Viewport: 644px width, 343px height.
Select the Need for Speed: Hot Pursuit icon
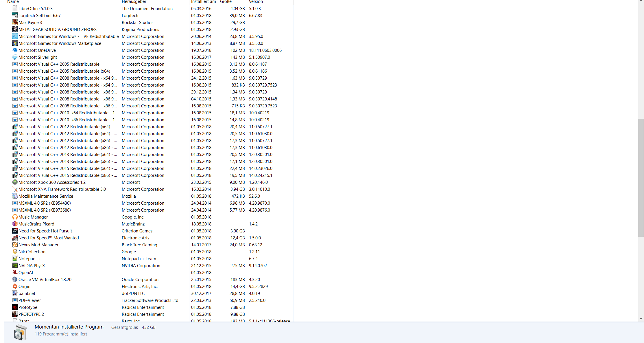point(15,231)
